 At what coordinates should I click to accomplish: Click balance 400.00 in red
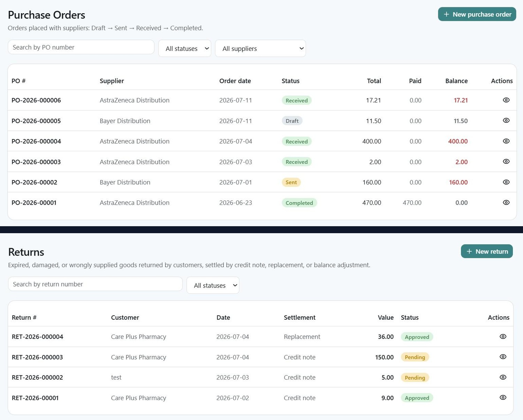(458, 141)
